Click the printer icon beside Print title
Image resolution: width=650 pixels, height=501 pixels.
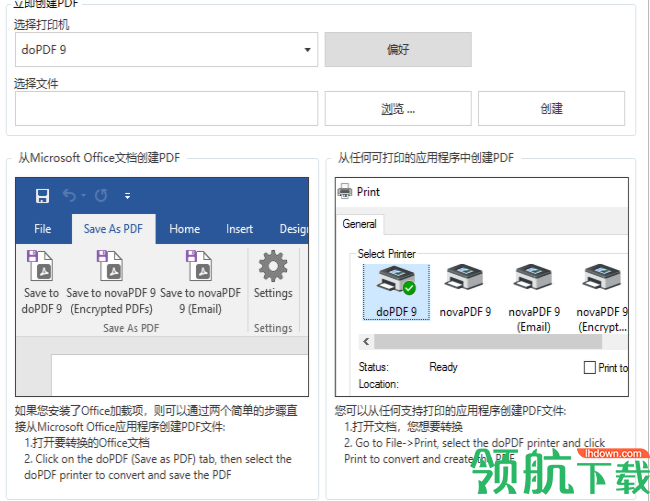[345, 191]
